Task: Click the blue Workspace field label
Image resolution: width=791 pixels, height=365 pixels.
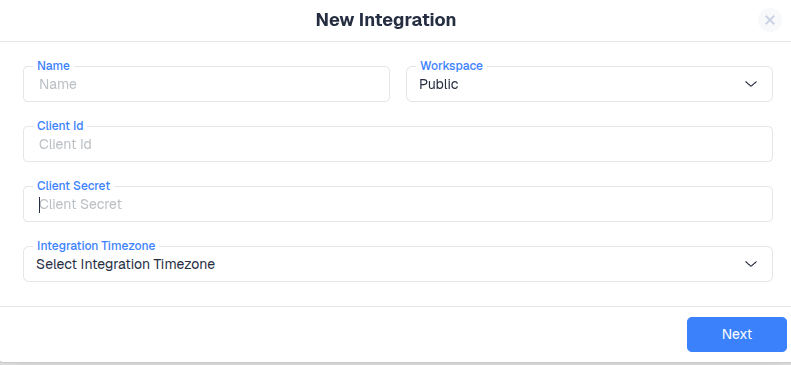Action: 451,66
